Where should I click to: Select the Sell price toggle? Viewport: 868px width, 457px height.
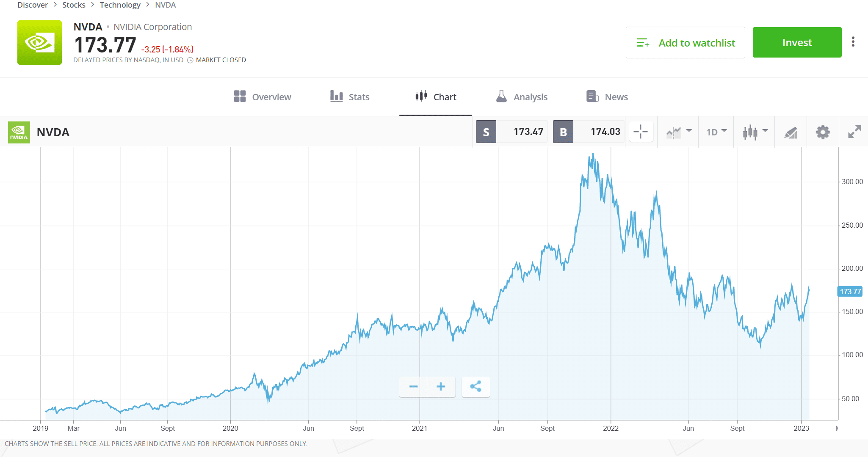486,132
